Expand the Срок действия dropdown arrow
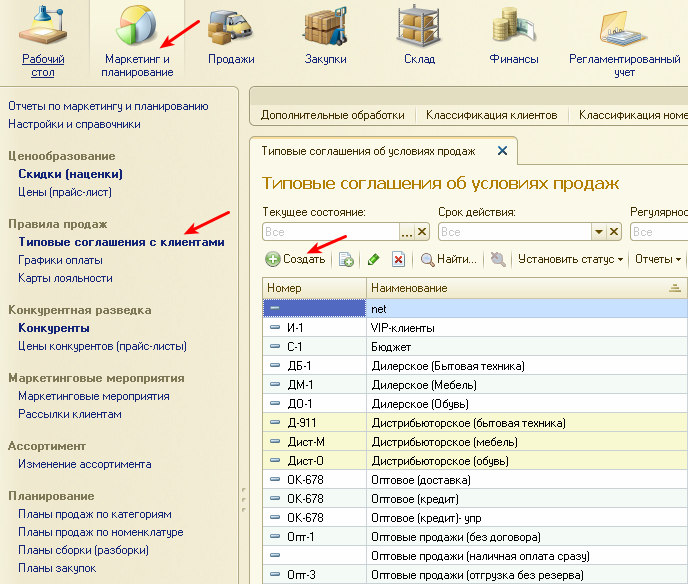This screenshot has width=688, height=584. tap(600, 232)
